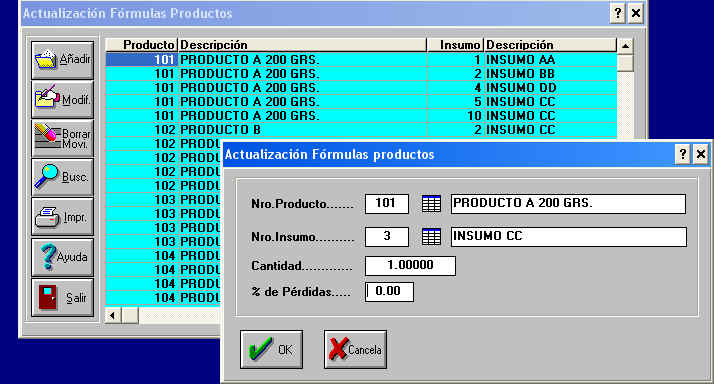
Task: Click the Insumo column header
Action: [455, 45]
